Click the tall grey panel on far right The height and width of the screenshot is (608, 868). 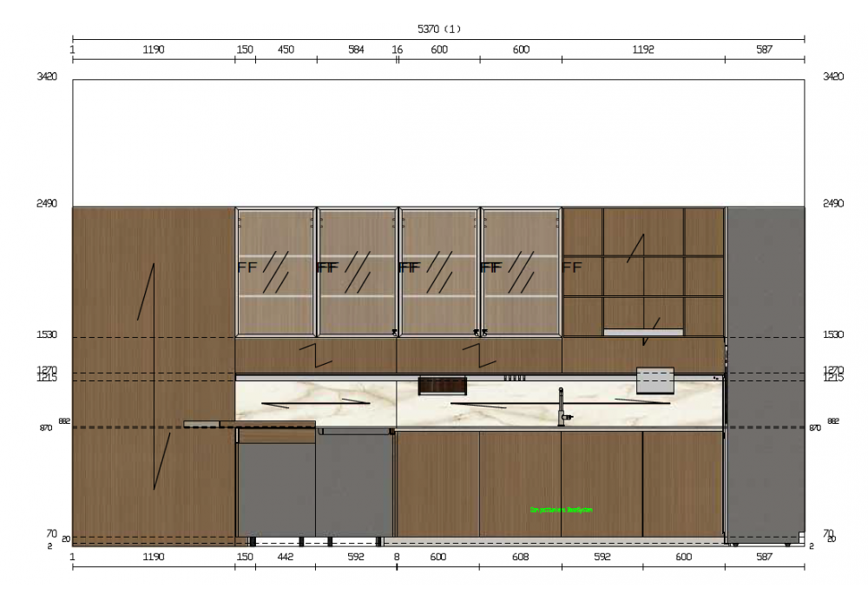tap(765, 373)
